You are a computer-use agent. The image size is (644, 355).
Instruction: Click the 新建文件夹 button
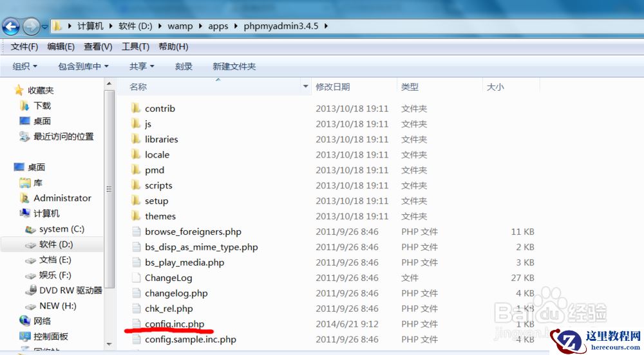pyautogui.click(x=234, y=66)
